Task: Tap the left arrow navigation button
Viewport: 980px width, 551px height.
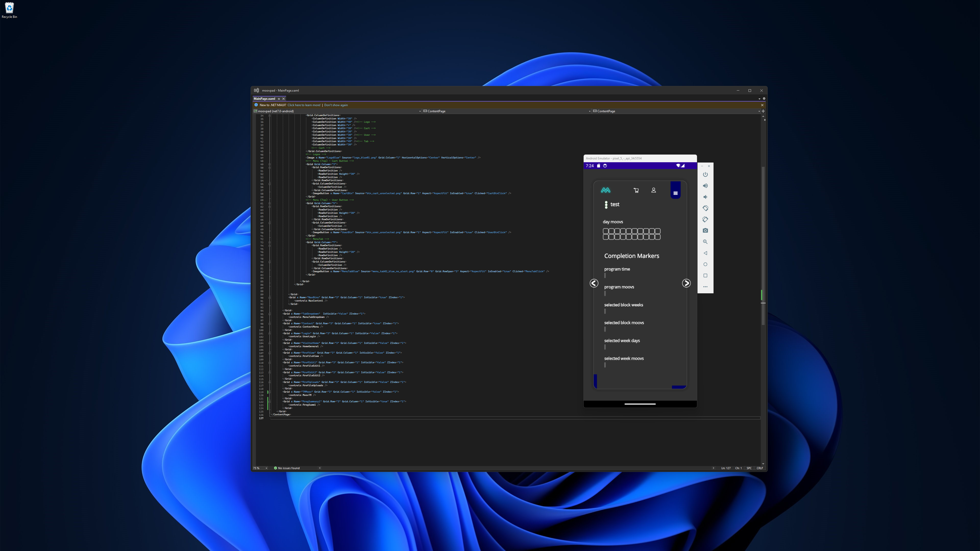Action: pyautogui.click(x=594, y=283)
